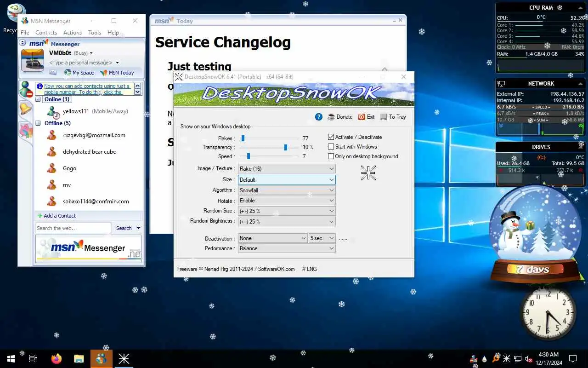
Task: Open the Algorithm dropdown set to Snowfall
Action: click(x=287, y=190)
